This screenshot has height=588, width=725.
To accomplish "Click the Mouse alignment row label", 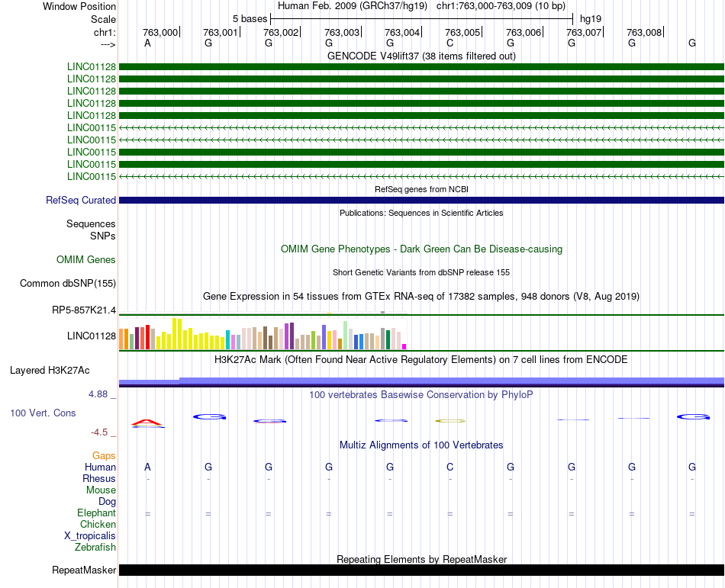I will coord(101,490).
